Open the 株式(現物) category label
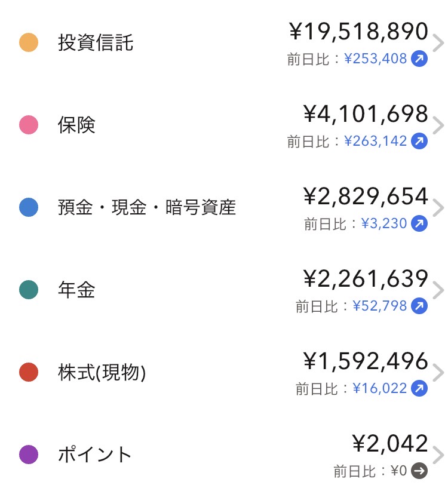The height and width of the screenshot is (488, 448). pos(102,373)
